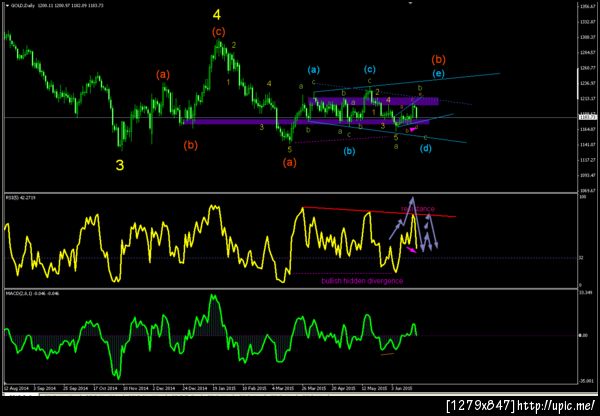The height and width of the screenshot is (416, 600).
Task: Click the '25 Sep 2014' date label
Action: click(x=75, y=388)
